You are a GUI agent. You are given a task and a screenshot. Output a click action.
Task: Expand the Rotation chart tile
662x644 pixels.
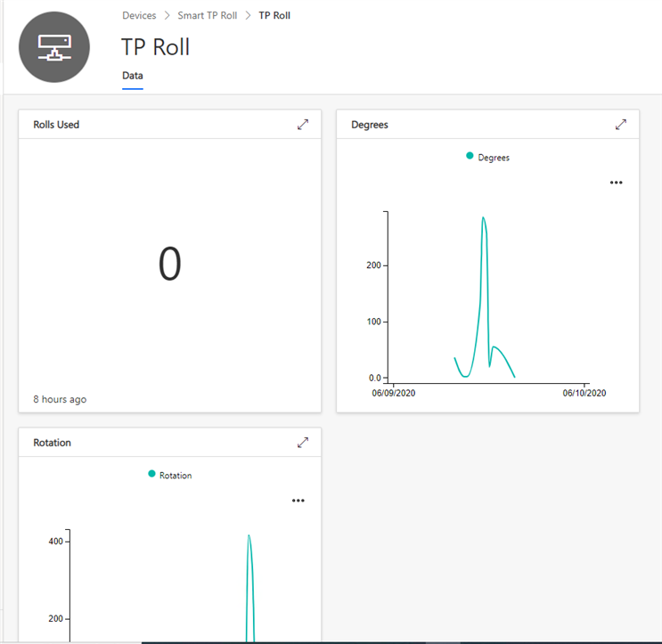tap(303, 443)
